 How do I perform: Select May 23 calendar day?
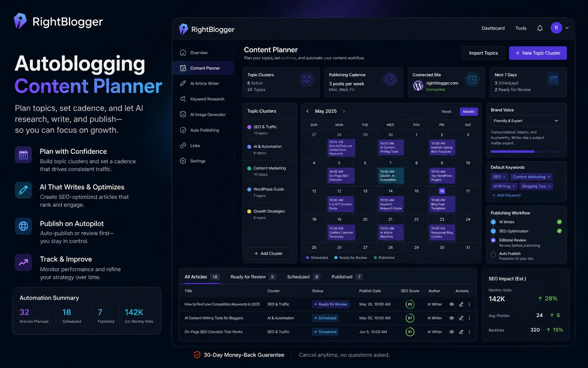pos(442,219)
